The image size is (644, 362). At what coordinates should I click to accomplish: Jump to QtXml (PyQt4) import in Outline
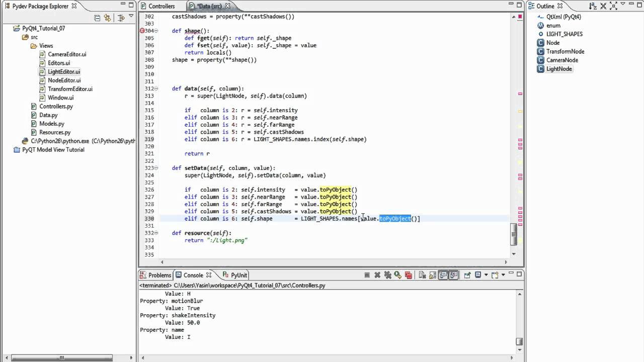[563, 17]
